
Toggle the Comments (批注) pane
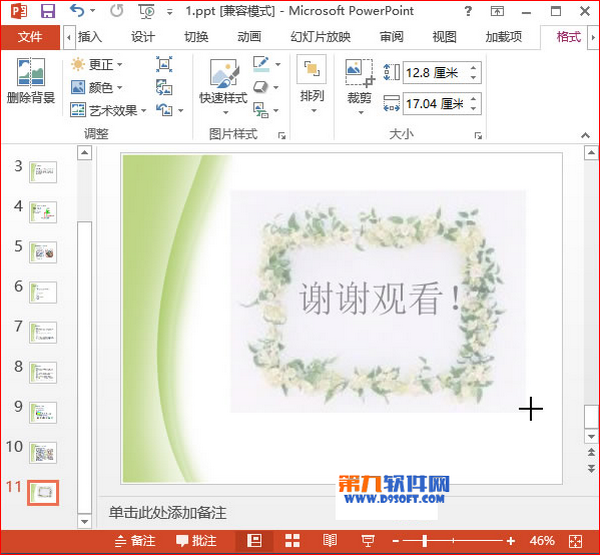[x=196, y=541]
